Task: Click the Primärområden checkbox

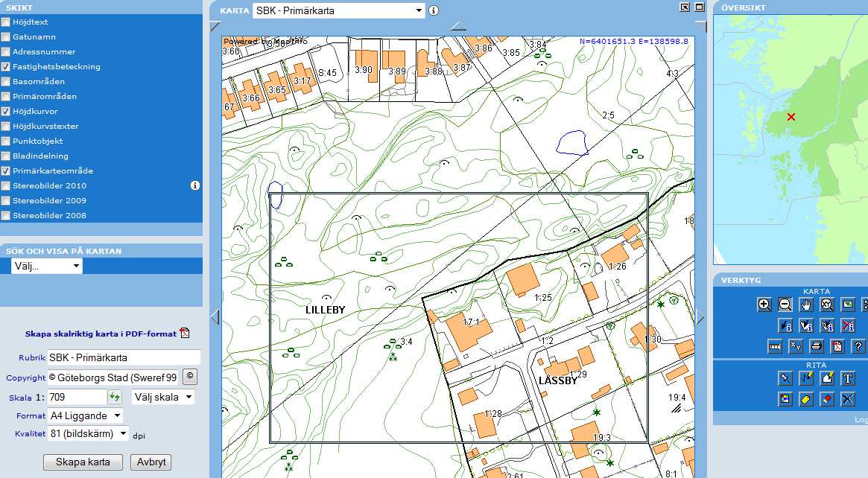Action: tap(5, 97)
